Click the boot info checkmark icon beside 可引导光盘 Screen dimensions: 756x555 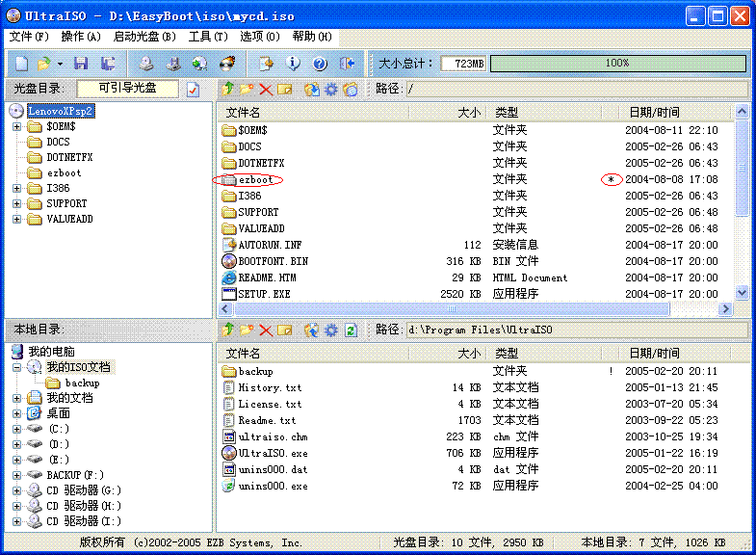pos(193,90)
